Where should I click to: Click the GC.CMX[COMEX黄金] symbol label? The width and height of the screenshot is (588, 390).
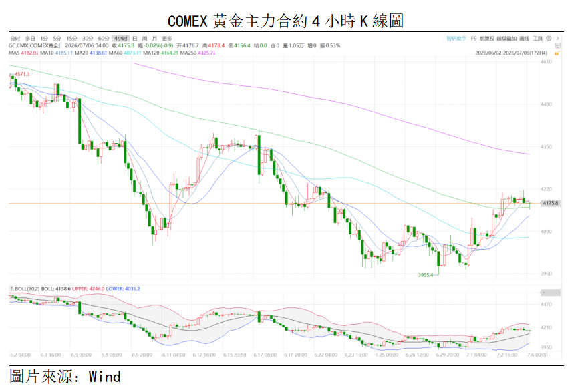(x=34, y=45)
